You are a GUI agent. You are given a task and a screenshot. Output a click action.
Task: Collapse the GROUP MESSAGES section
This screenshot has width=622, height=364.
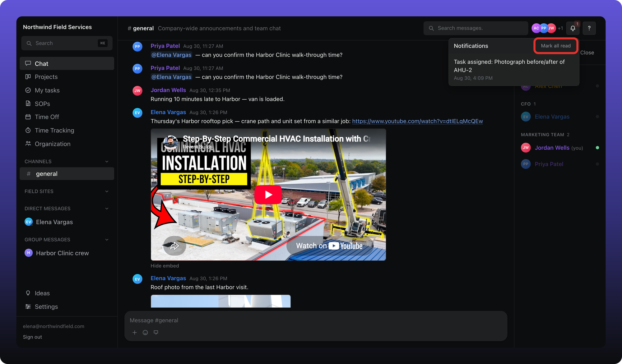point(107,239)
